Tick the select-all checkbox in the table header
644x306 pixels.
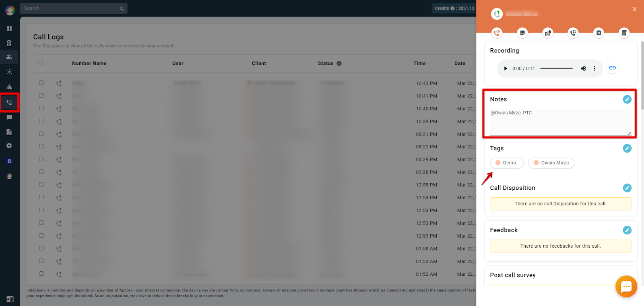pyautogui.click(x=41, y=63)
